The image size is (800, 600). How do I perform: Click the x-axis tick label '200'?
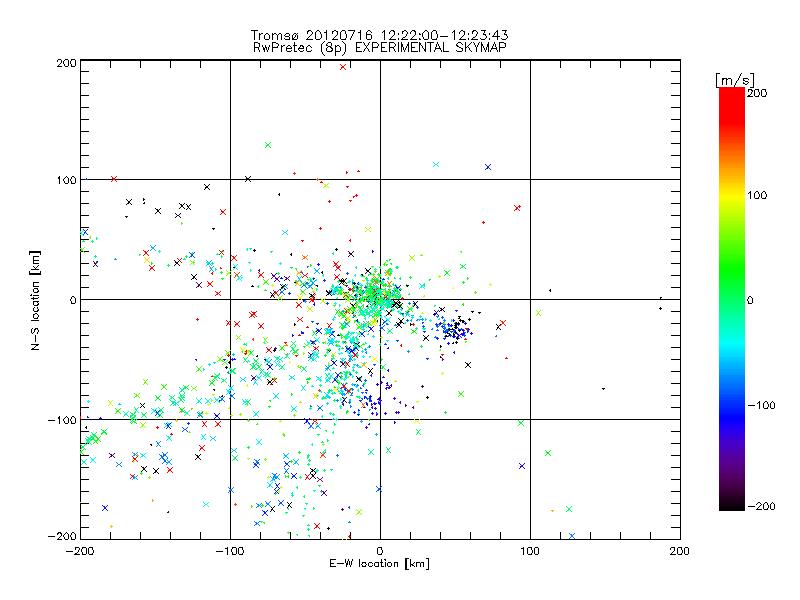pos(680,551)
